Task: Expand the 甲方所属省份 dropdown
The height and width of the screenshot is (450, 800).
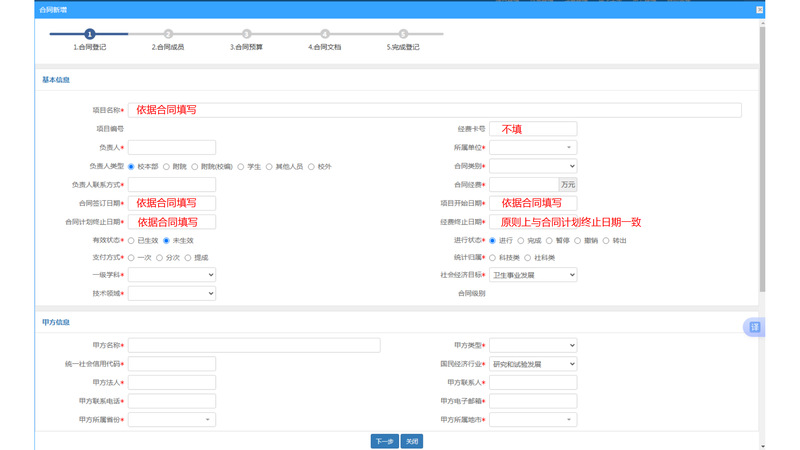Action: click(x=171, y=420)
